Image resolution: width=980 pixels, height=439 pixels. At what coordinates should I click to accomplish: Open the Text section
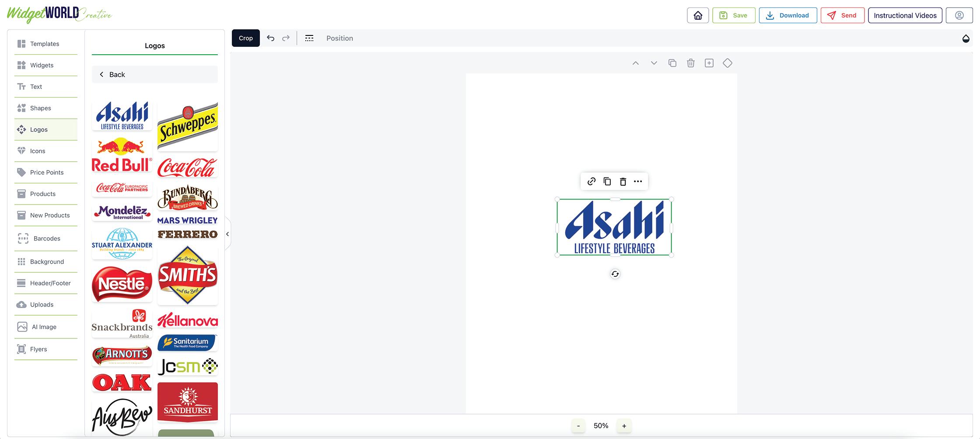pyautogui.click(x=46, y=87)
